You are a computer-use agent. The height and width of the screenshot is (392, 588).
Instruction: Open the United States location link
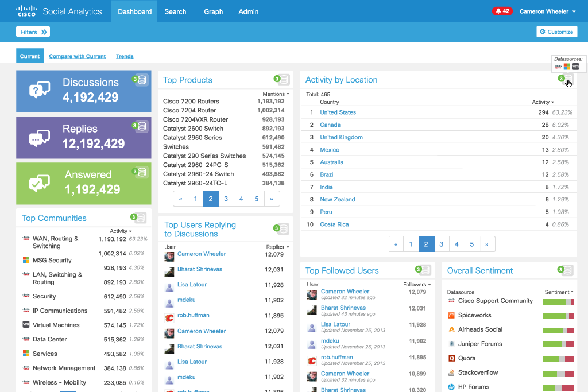click(338, 112)
